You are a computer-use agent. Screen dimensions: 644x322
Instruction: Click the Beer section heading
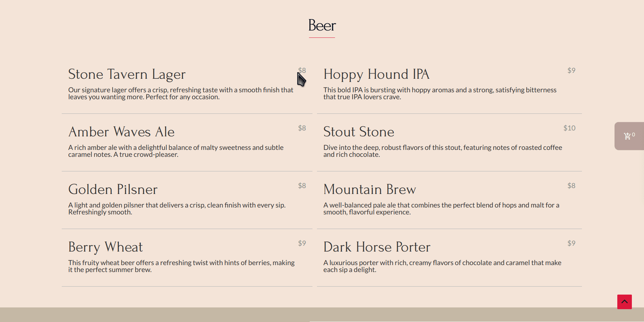(x=322, y=25)
